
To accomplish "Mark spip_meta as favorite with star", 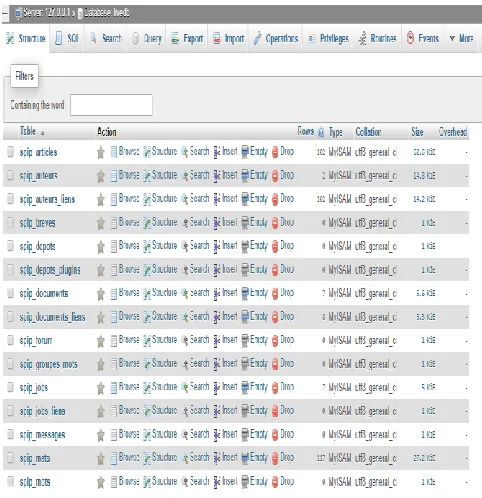I will [100, 458].
